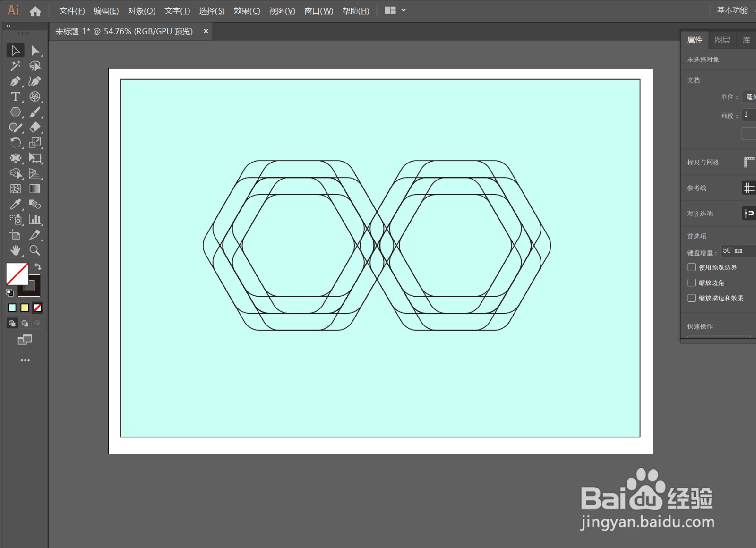Viewport: 756px width, 548px height.
Task: Select the Polar Grid tool
Action: click(x=35, y=97)
